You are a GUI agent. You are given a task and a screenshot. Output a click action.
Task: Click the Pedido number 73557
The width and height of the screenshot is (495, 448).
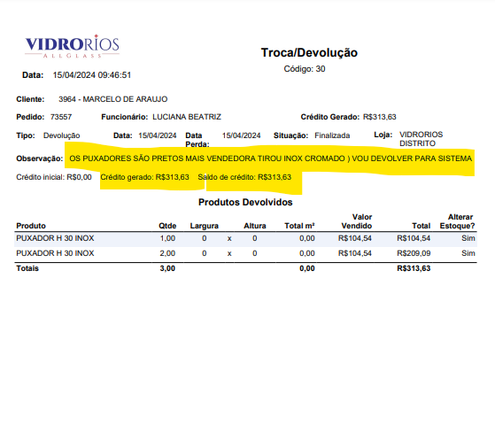pyautogui.click(x=61, y=117)
